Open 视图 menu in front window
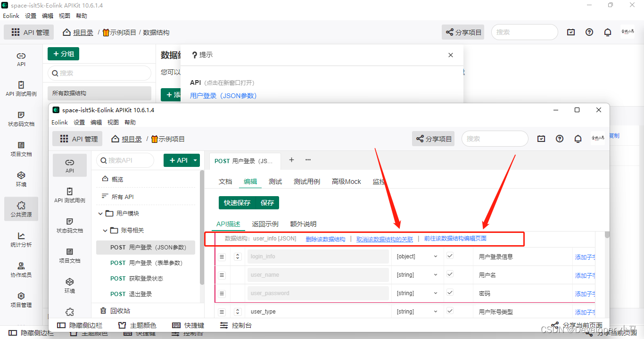Screen dimensions: 644x339 pos(113,122)
